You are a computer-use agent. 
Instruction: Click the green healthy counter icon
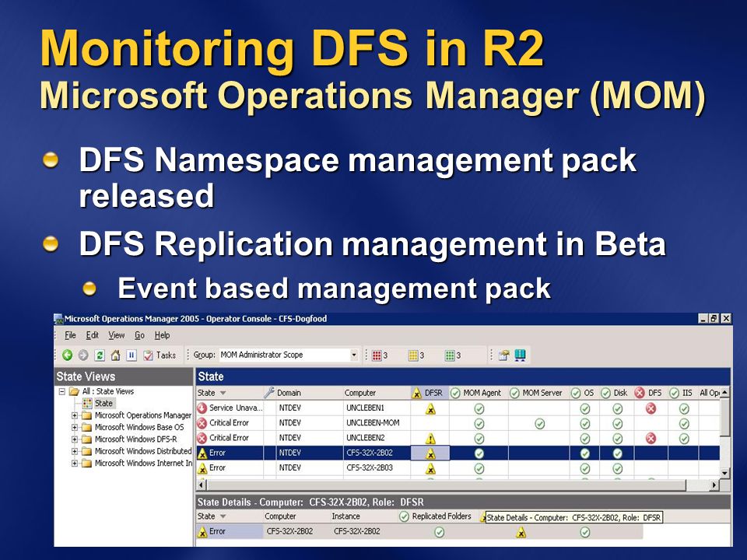click(x=449, y=355)
